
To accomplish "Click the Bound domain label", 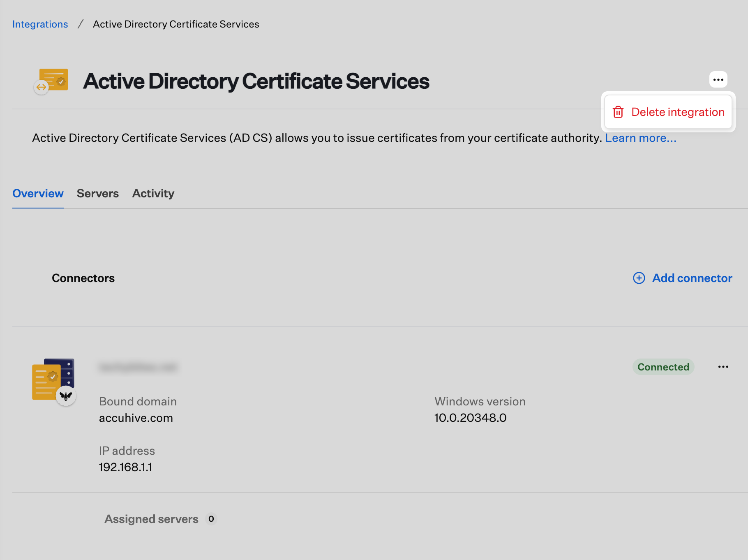I will [x=138, y=401].
